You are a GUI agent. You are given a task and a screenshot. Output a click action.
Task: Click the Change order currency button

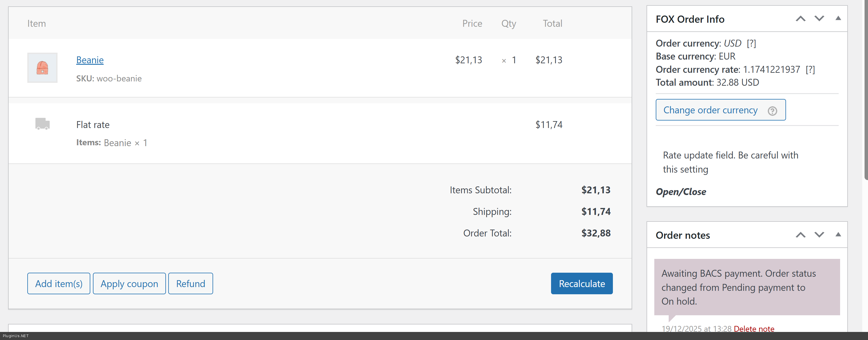[x=710, y=110]
